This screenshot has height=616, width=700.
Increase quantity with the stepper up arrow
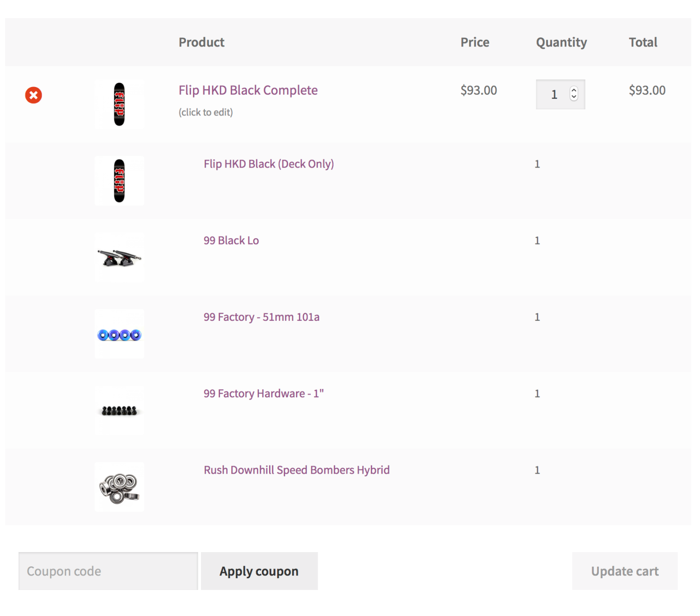(574, 90)
